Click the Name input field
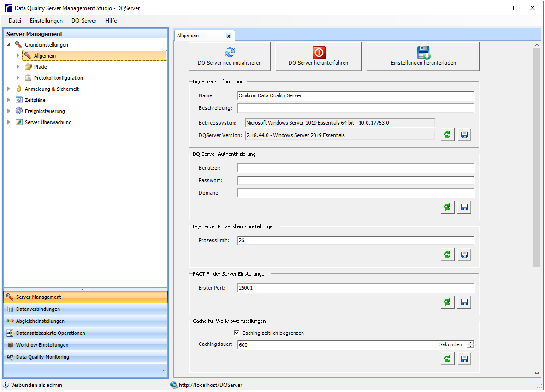Image resolution: width=545 pixels, height=392 pixels. [356, 95]
